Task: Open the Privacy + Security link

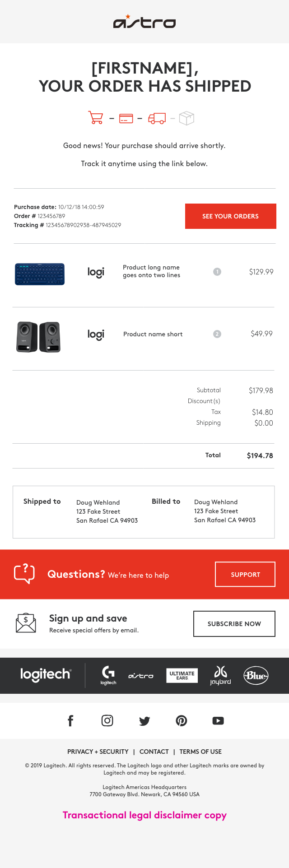Action: 98,752
